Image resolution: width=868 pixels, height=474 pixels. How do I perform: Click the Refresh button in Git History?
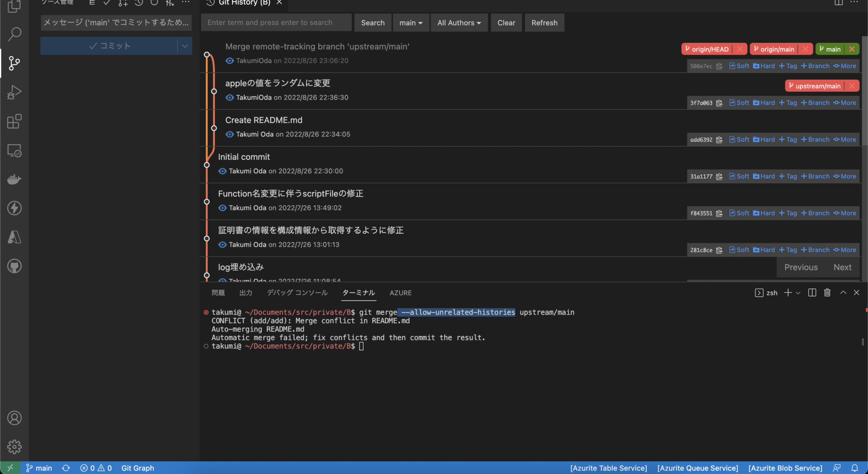click(x=544, y=22)
